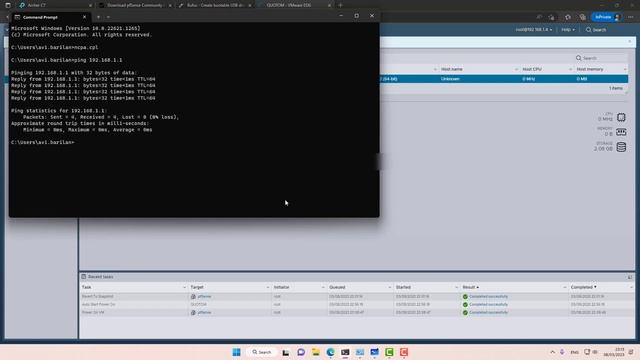Screen dimensions: 640x360
Task: Sort by Host CPU column
Action: coord(532,69)
